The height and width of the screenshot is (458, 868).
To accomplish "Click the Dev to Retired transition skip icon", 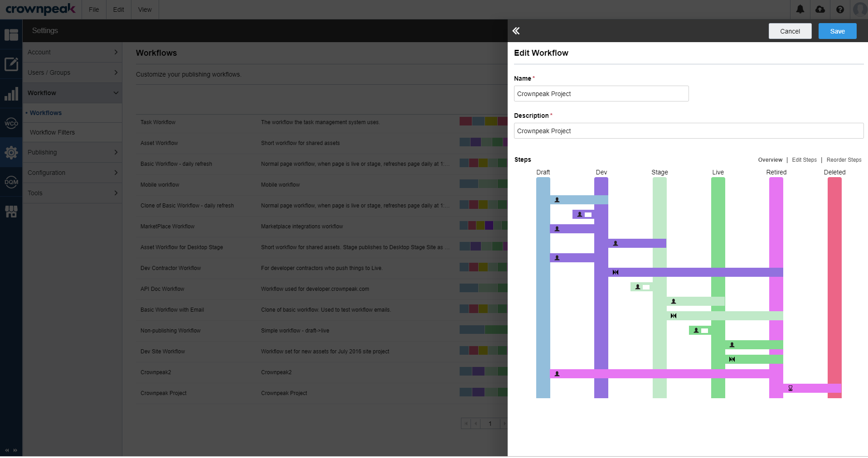I will click(616, 272).
